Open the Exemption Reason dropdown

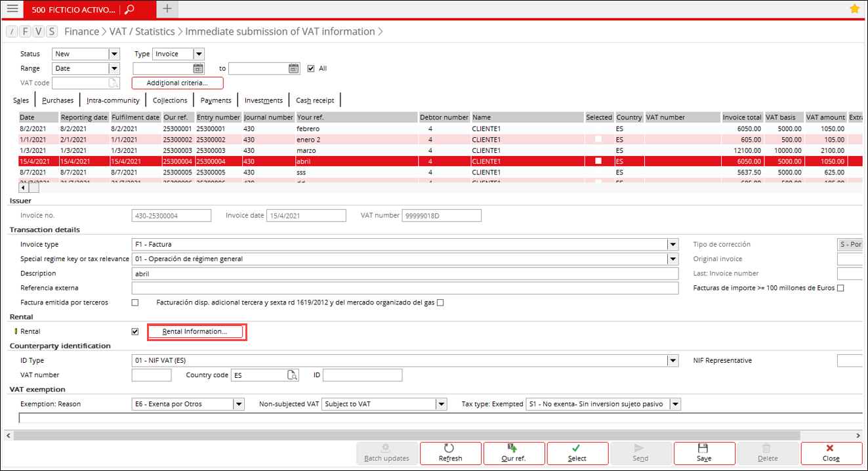(x=239, y=404)
